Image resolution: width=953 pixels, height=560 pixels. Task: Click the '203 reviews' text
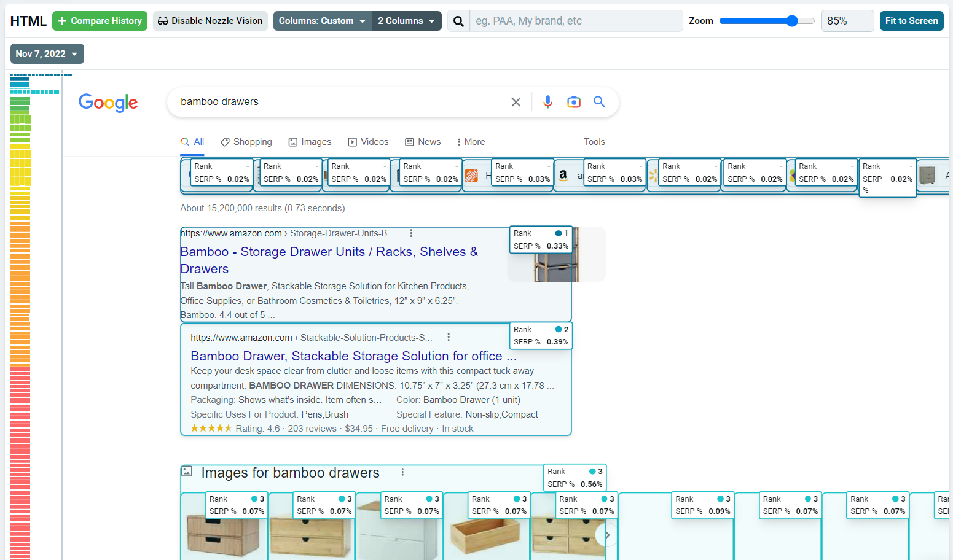[x=312, y=429]
